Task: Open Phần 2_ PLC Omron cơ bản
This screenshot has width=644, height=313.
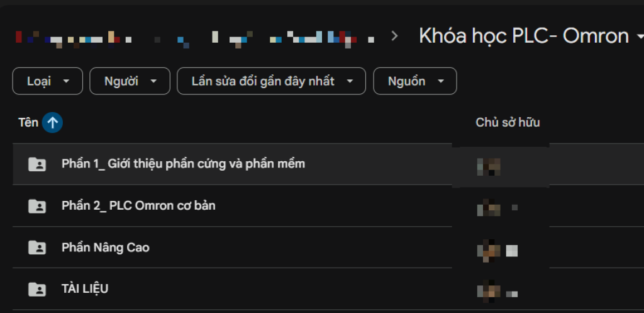Action: 138,206
